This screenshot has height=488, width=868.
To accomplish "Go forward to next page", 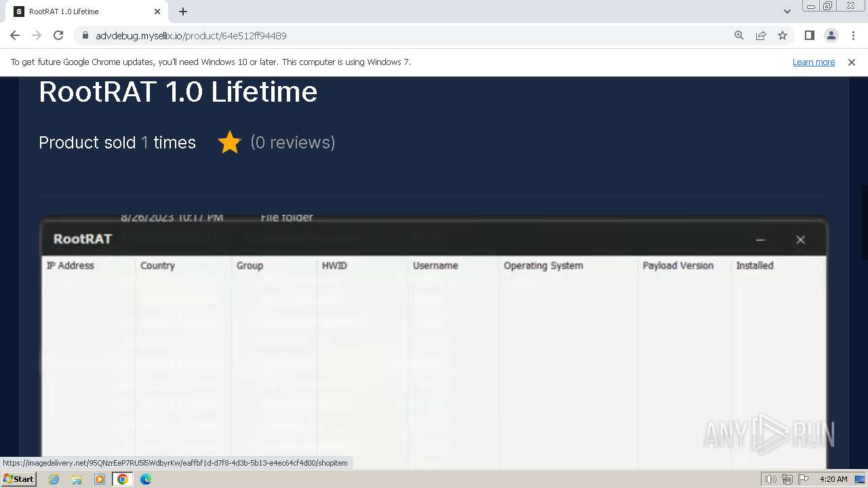I will point(37,35).
